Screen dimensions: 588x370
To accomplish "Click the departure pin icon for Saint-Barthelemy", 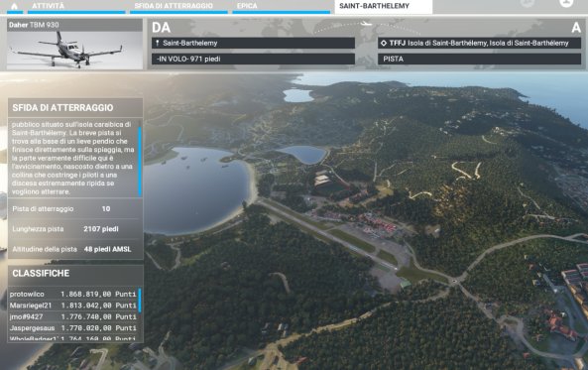I will pyautogui.click(x=157, y=44).
